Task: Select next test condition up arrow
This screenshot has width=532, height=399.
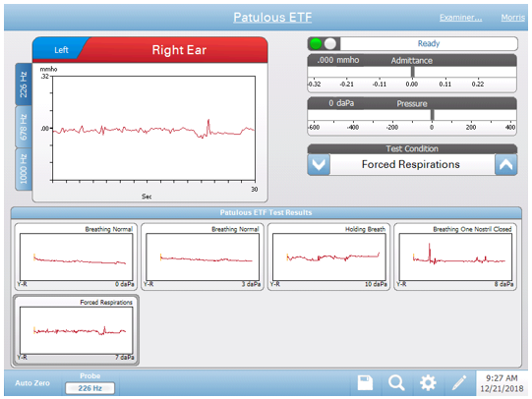Action: [505, 165]
